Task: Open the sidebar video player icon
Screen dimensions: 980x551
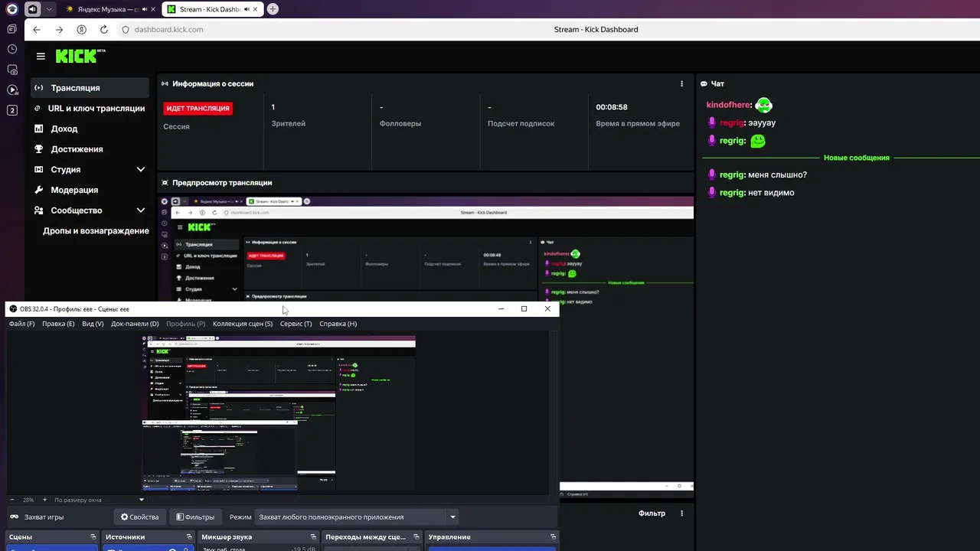Action: point(11,90)
